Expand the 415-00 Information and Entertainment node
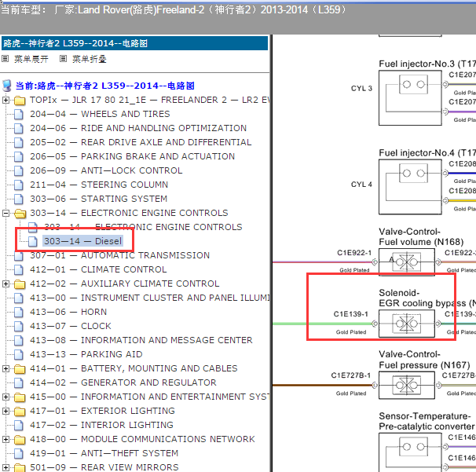The width and height of the screenshot is (476, 472). pos(5,397)
